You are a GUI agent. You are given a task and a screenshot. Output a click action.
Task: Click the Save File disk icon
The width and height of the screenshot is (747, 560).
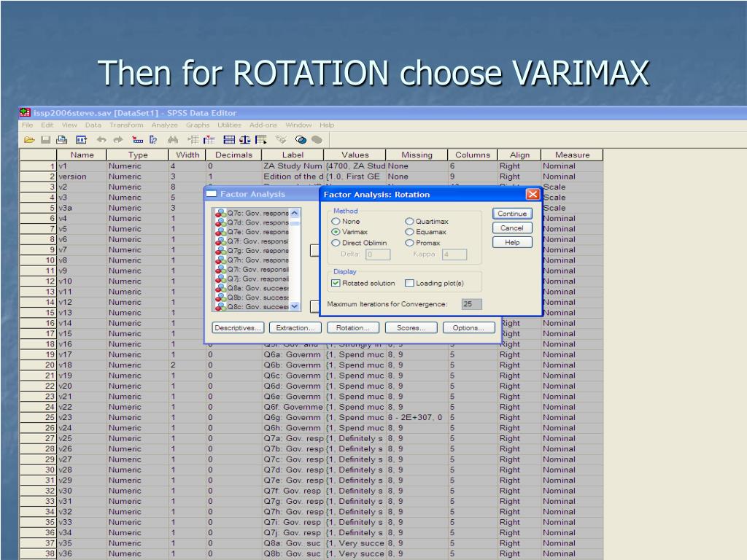(x=45, y=140)
